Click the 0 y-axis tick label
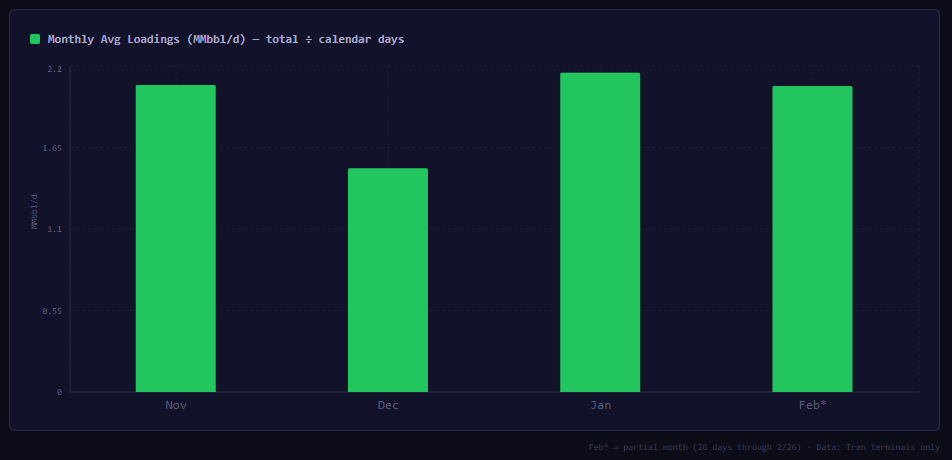The image size is (952, 460). click(x=59, y=392)
